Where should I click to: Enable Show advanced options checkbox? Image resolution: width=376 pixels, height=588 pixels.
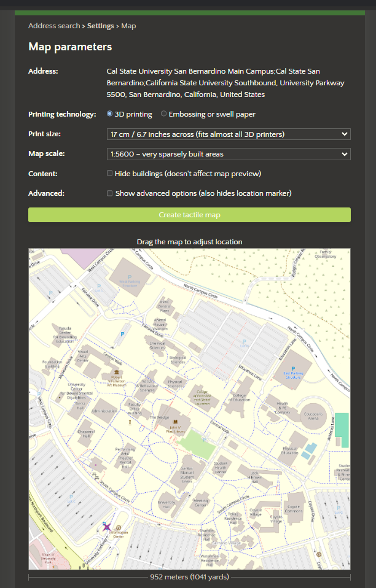[109, 193]
